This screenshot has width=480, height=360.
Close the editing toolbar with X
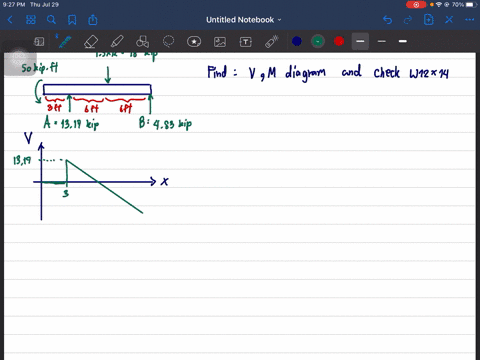(x=449, y=20)
